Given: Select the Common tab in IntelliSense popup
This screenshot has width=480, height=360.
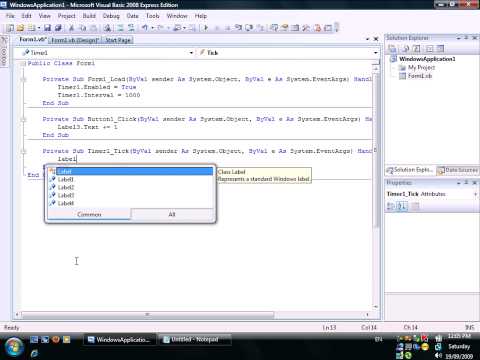Looking at the screenshot, I should [x=89, y=214].
